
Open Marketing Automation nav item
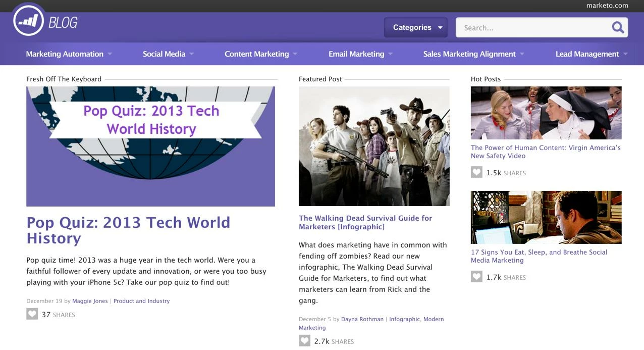(65, 54)
